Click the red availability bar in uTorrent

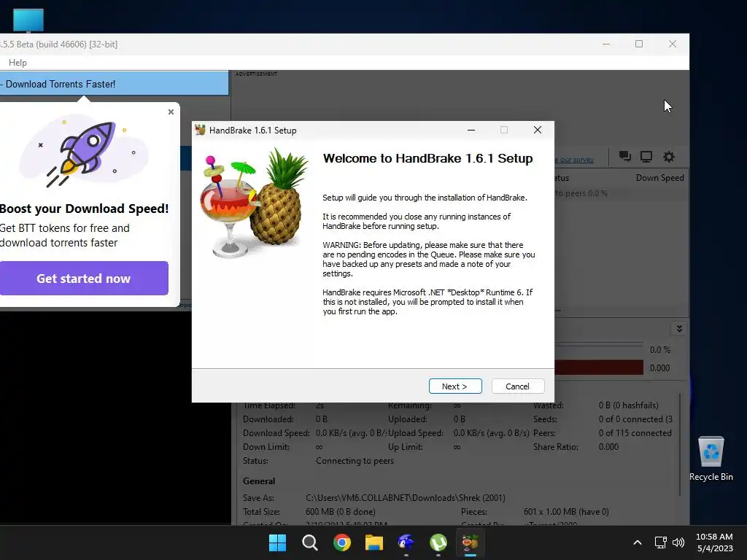pos(599,367)
